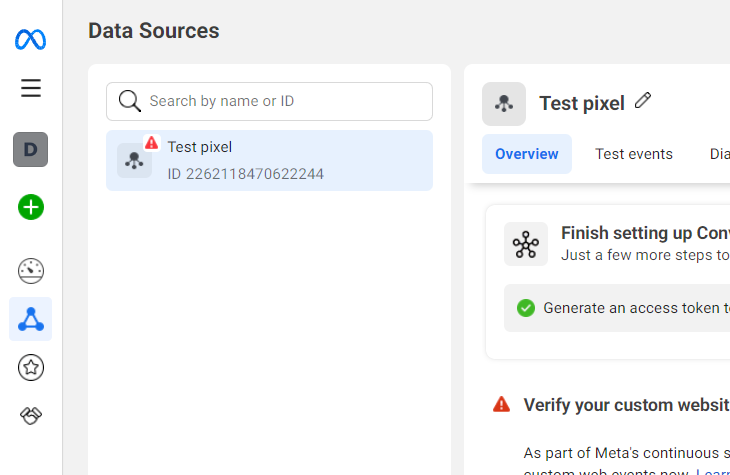The height and width of the screenshot is (475, 730).
Task: Open the star Custom Conversions icon
Action: [31, 368]
